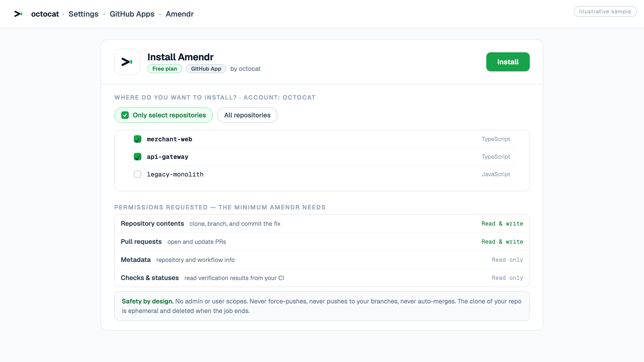
Task: Open the GitHub Apps breadcrumb
Action: (x=132, y=14)
